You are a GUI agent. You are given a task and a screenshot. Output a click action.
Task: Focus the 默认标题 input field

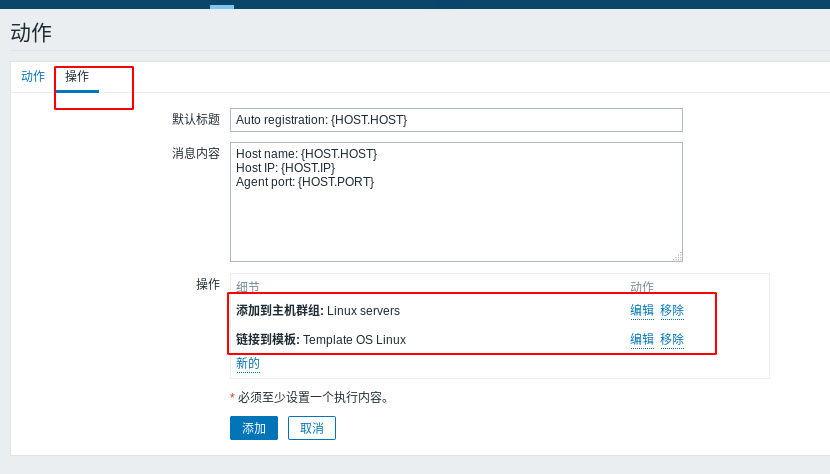tap(456, 120)
